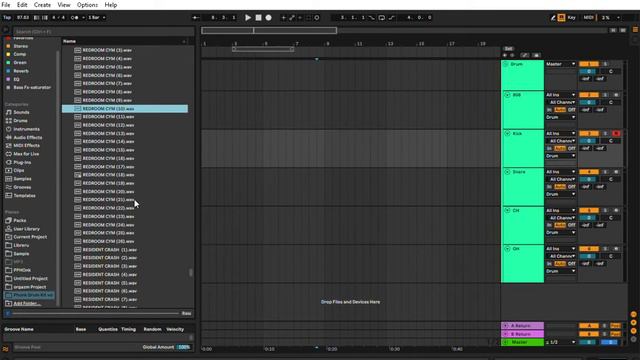Unfold the Snare track
This screenshot has height=360, width=640.
pos(507,172)
